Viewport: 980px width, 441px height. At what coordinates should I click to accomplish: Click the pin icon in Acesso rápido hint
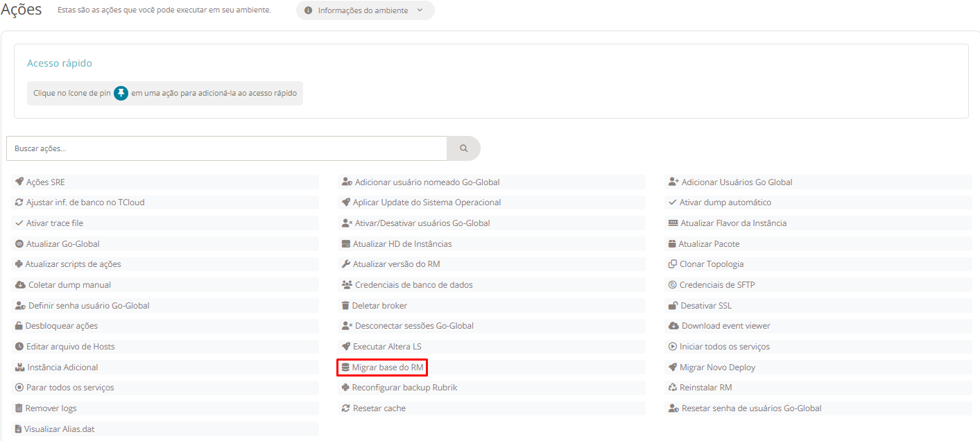(x=121, y=93)
